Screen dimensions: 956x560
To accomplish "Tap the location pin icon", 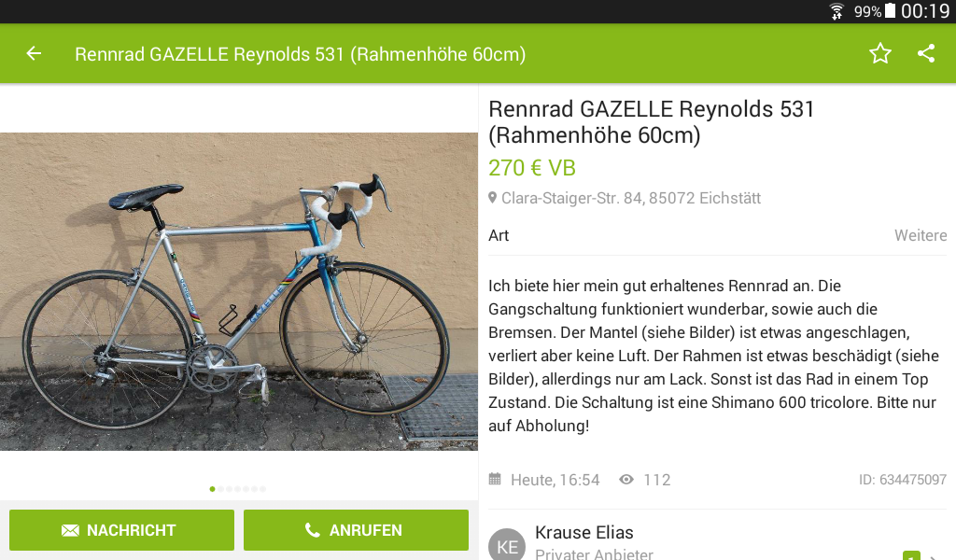I will (x=493, y=198).
